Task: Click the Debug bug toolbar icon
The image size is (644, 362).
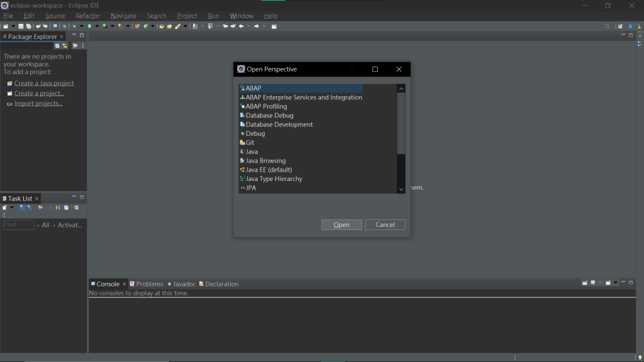Action: (74, 26)
